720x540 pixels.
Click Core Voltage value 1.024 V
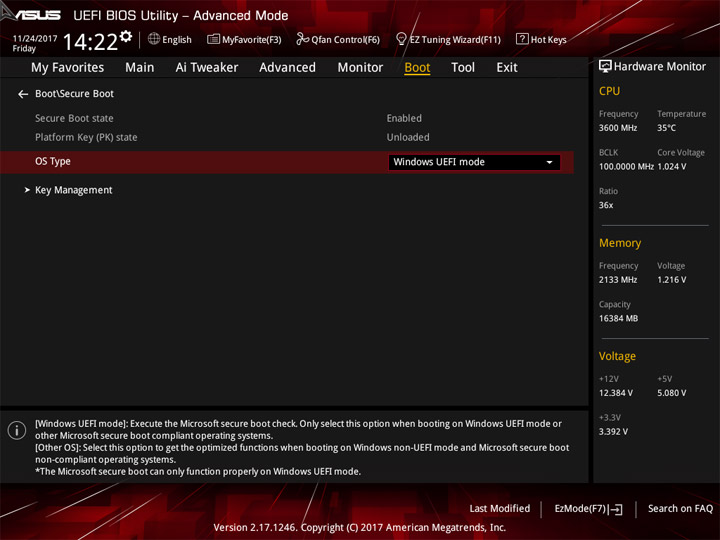(x=672, y=167)
